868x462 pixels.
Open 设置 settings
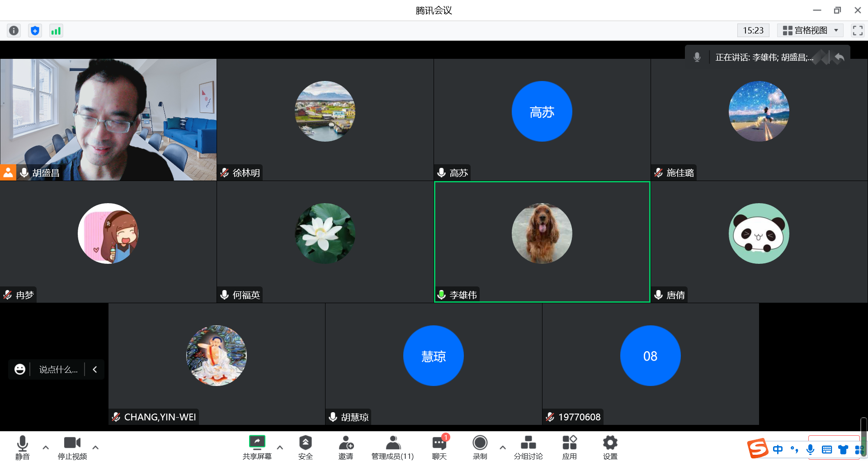coord(610,448)
